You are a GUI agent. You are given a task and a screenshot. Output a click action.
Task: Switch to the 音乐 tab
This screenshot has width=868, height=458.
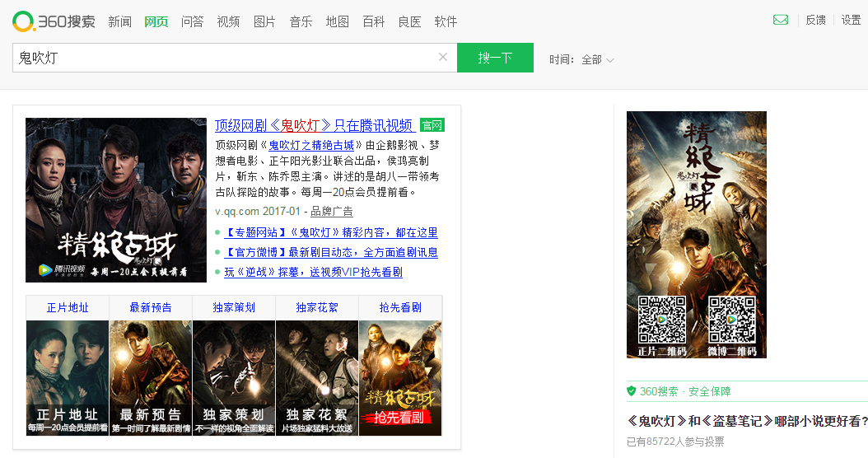point(301,21)
